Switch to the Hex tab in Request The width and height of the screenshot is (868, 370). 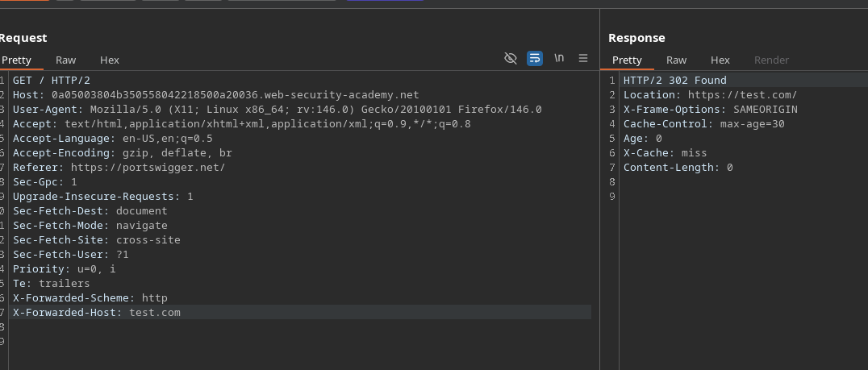(x=110, y=60)
